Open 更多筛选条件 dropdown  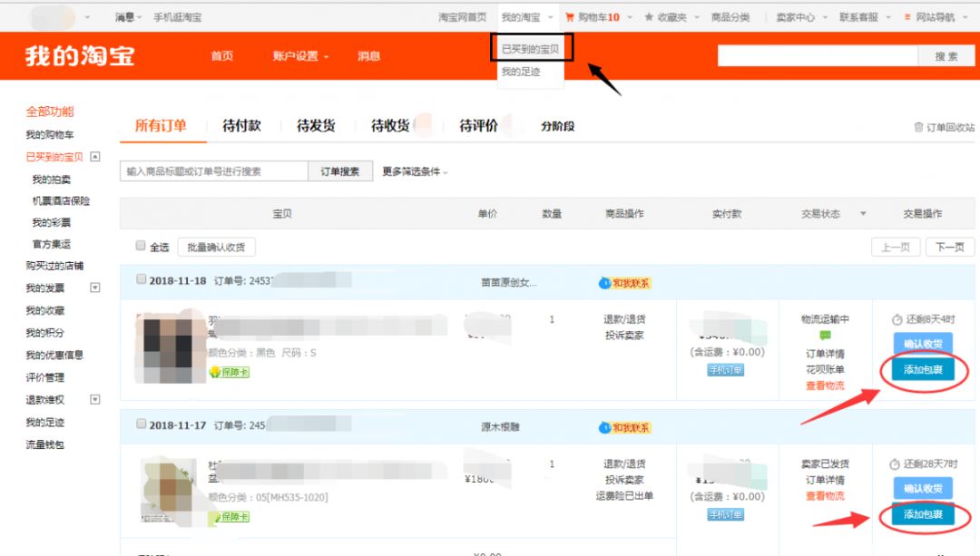click(x=415, y=171)
